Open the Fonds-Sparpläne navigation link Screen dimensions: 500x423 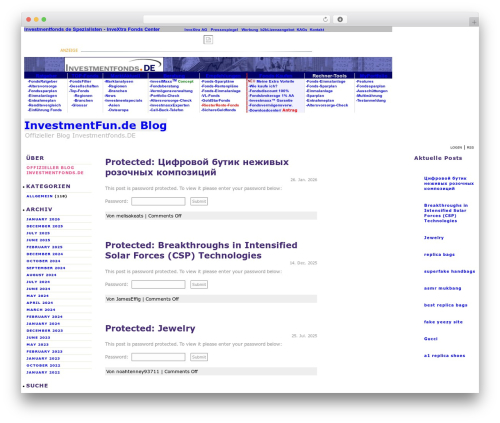[x=218, y=81]
